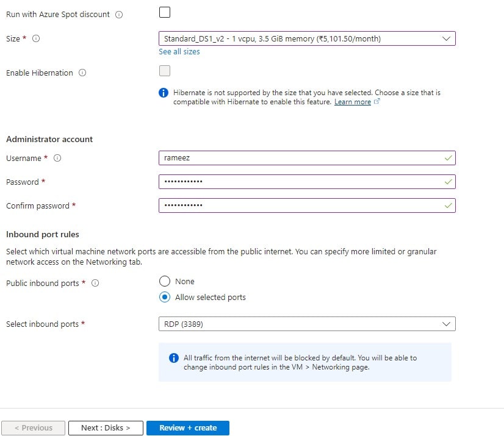Click the Select inbound ports label

[43, 324]
